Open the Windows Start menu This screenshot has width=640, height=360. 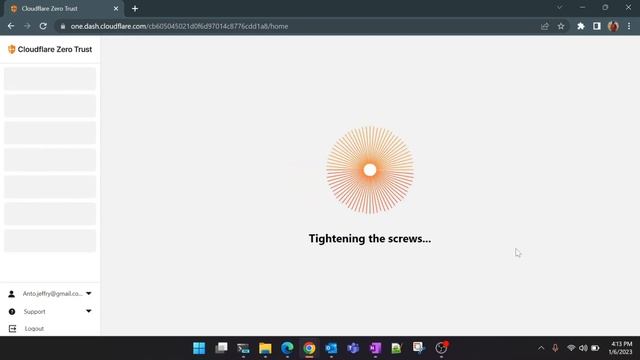tap(199, 348)
